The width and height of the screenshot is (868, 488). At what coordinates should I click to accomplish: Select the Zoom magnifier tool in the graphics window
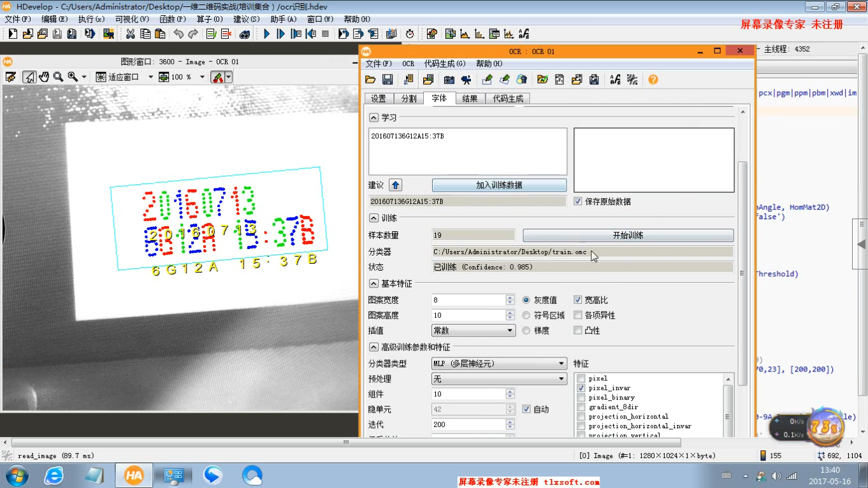[x=58, y=77]
